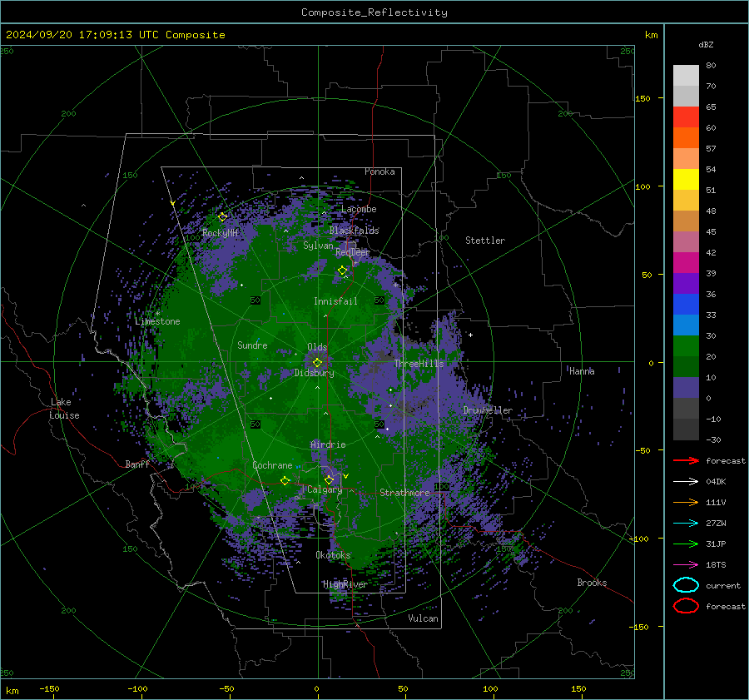Click the yellow 51 dBZ color swatch

[686, 179]
